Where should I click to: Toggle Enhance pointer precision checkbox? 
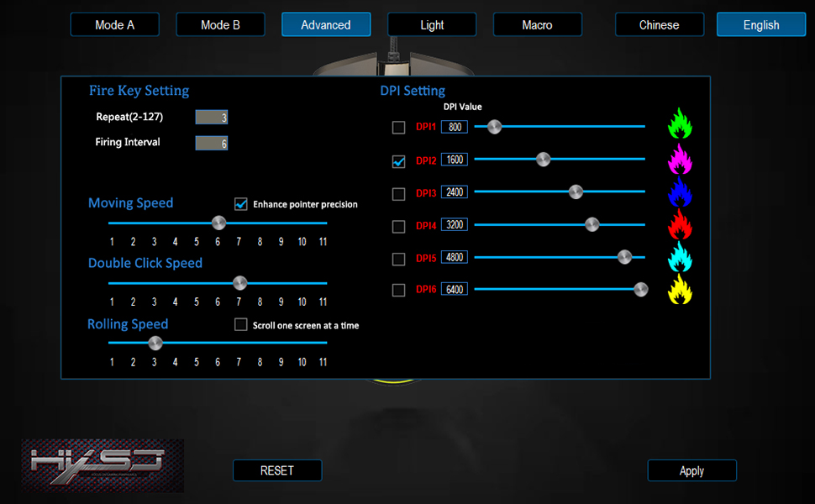click(240, 203)
